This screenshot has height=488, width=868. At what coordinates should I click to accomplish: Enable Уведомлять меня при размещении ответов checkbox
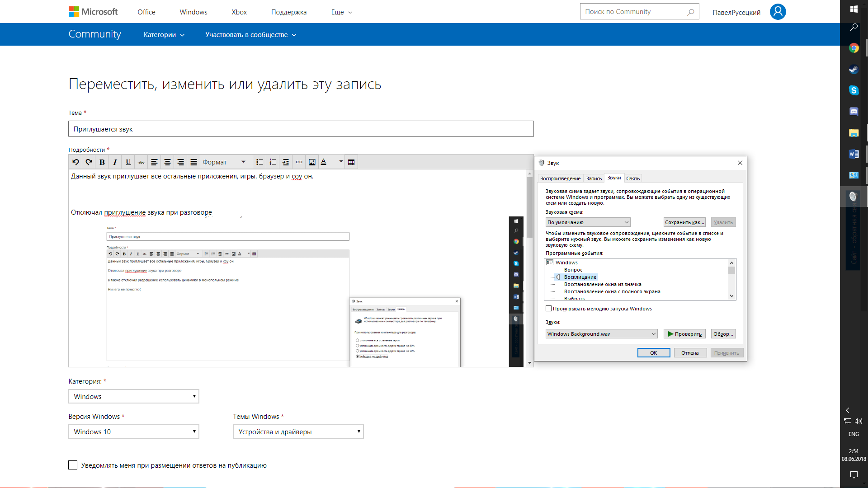click(73, 465)
